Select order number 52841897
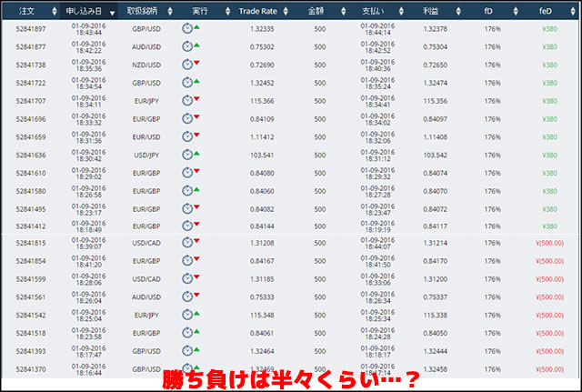582x392 pixels. click(31, 29)
